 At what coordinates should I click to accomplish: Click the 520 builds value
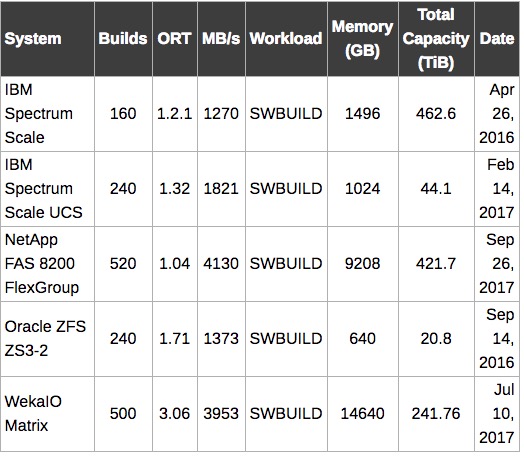123,264
